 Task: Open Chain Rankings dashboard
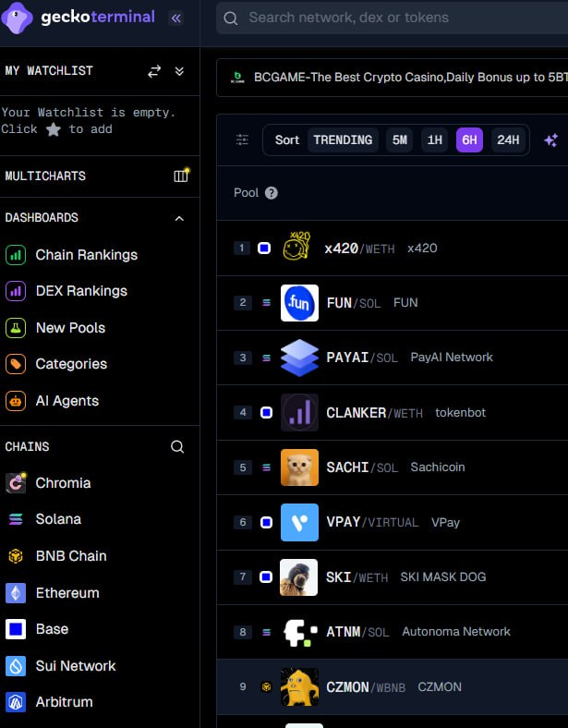point(86,255)
